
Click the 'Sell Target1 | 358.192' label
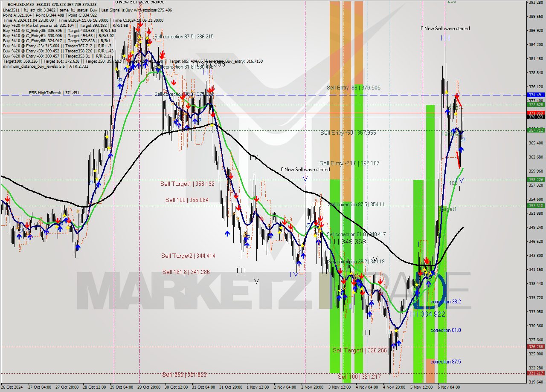pos(187,184)
